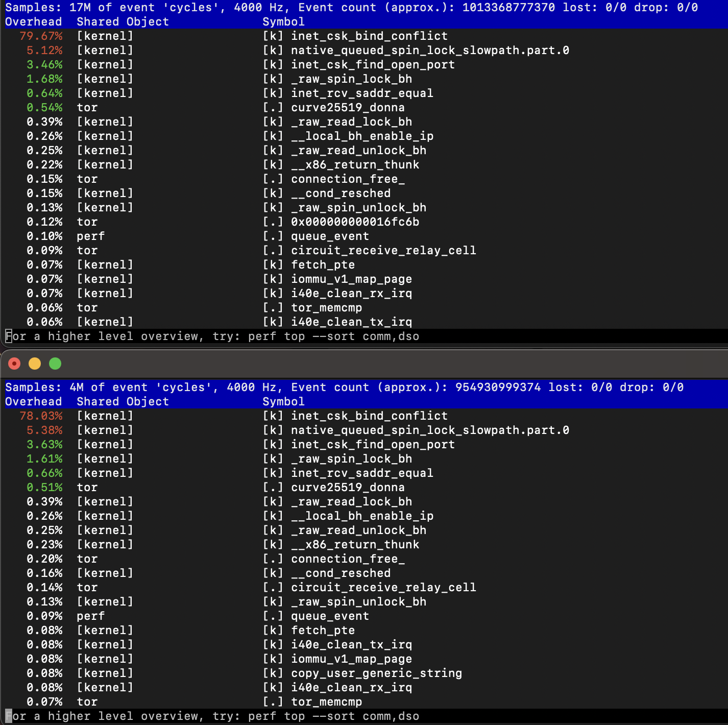Select circuit_receive_relay_cell row at 0.14%
This screenshot has width=728, height=725.
(383, 588)
